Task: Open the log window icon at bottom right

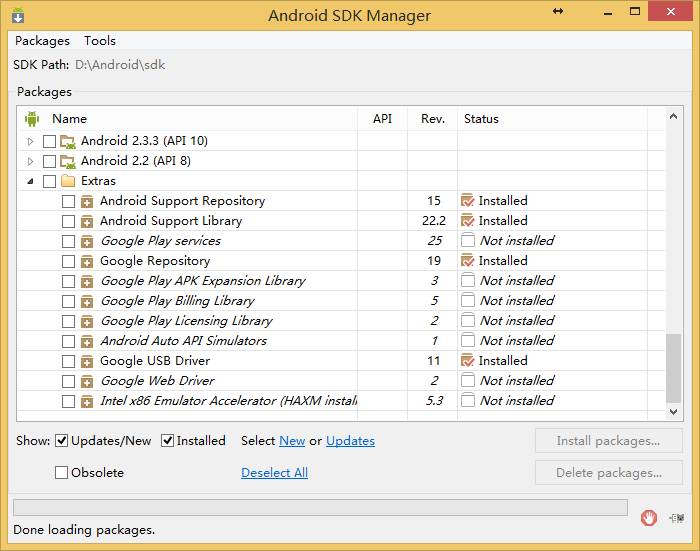Action: (x=677, y=518)
